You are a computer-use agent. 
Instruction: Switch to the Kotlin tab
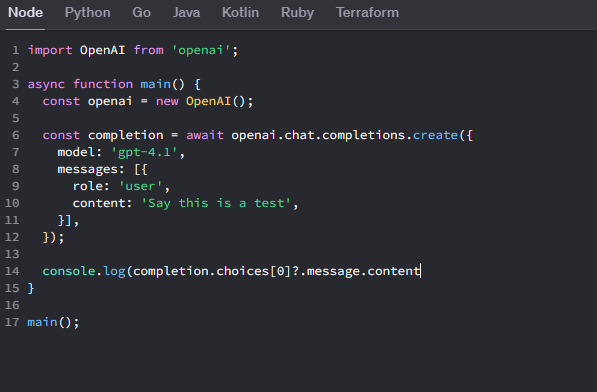(240, 13)
